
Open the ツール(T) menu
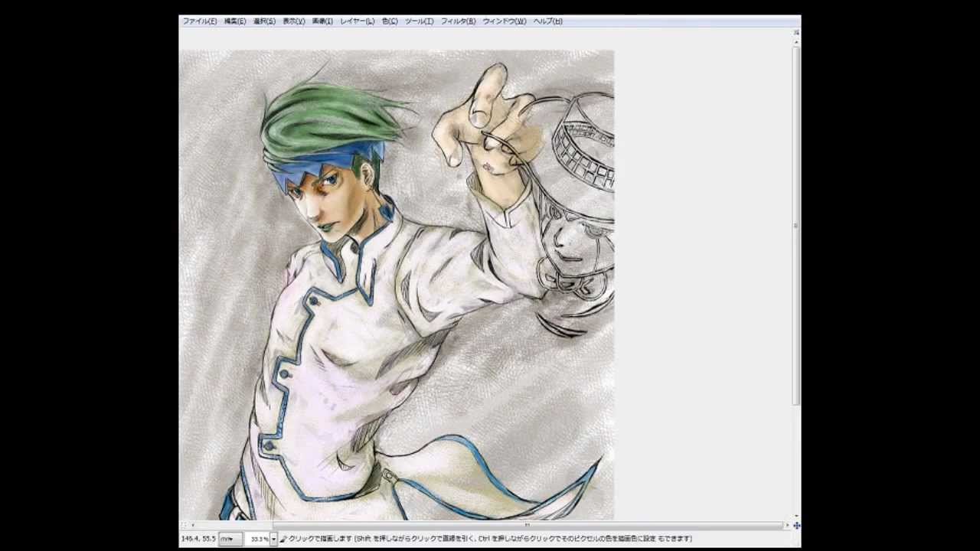pyautogui.click(x=419, y=21)
